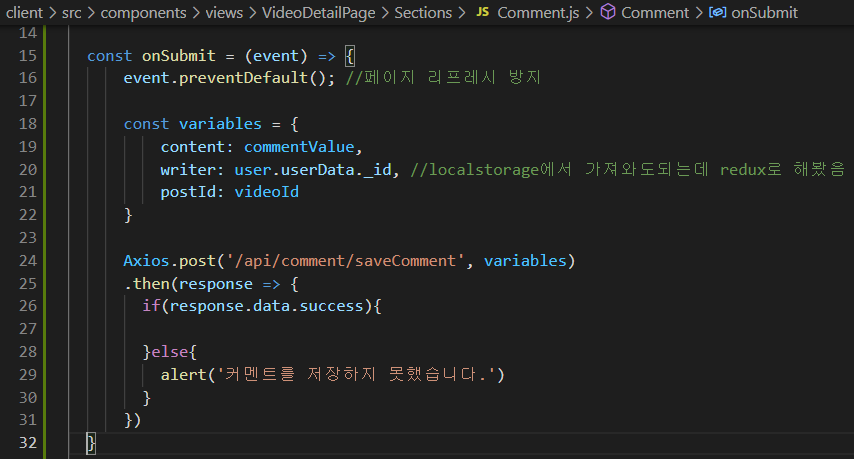
Task: Click 'commentValue' on line 19
Action: pyautogui.click(x=299, y=146)
